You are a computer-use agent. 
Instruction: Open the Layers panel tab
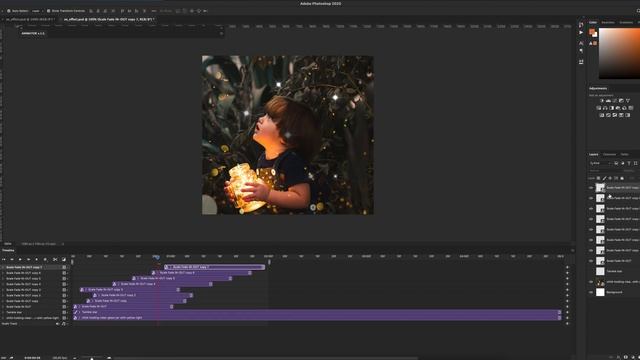click(x=593, y=154)
